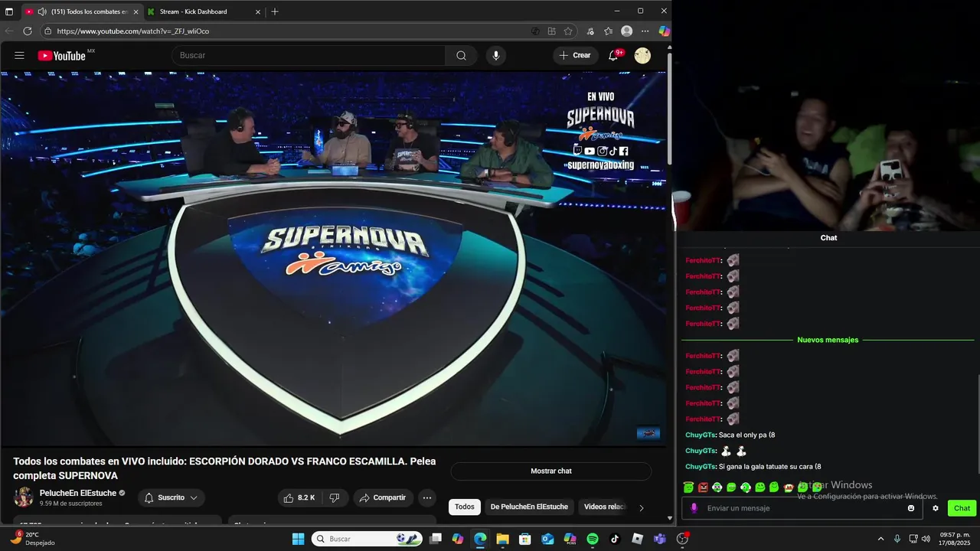Close the Kick Dashboard tab
Viewport: 980px width, 551px height.
pos(258,11)
